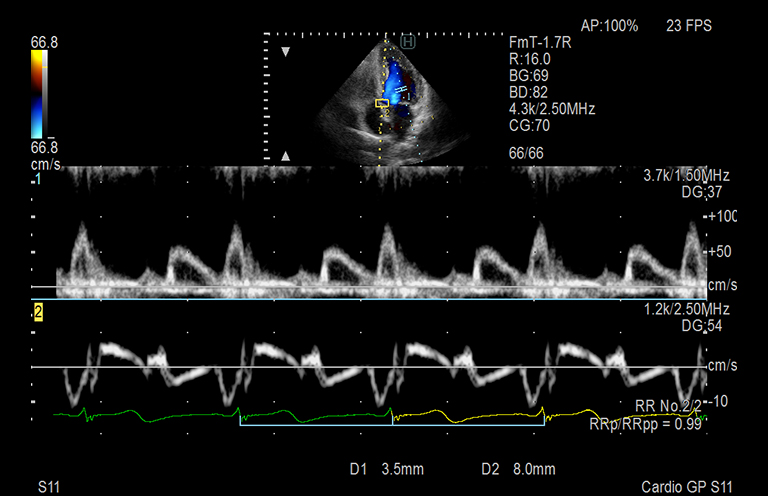Click the RRp/RRpp = 0.99 readout
Screen dimensions: 768x496
tap(648, 423)
